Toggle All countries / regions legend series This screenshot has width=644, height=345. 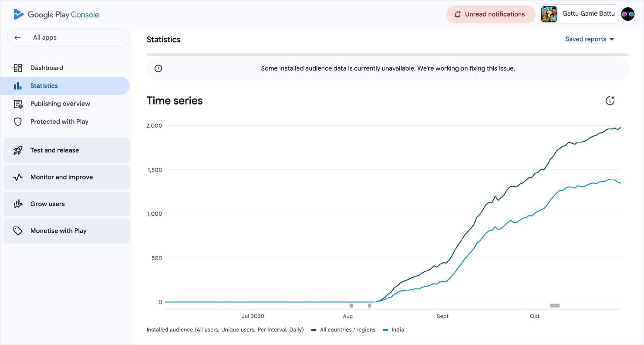(343, 330)
